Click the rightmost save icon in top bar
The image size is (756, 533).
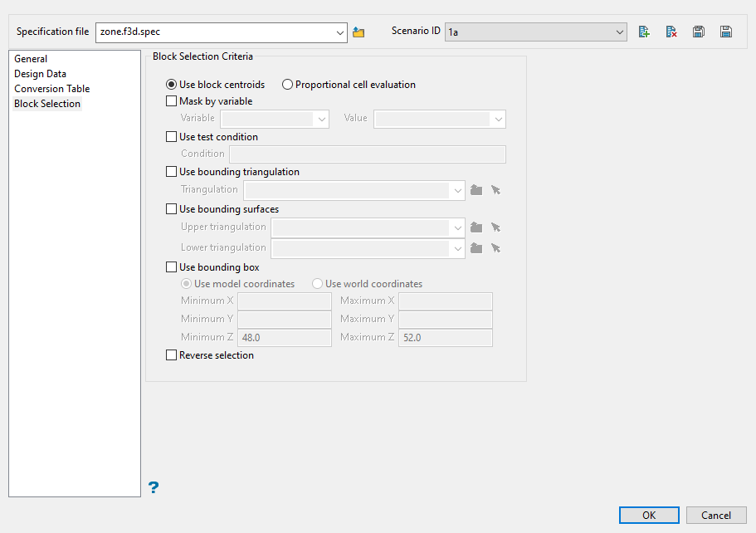[726, 32]
